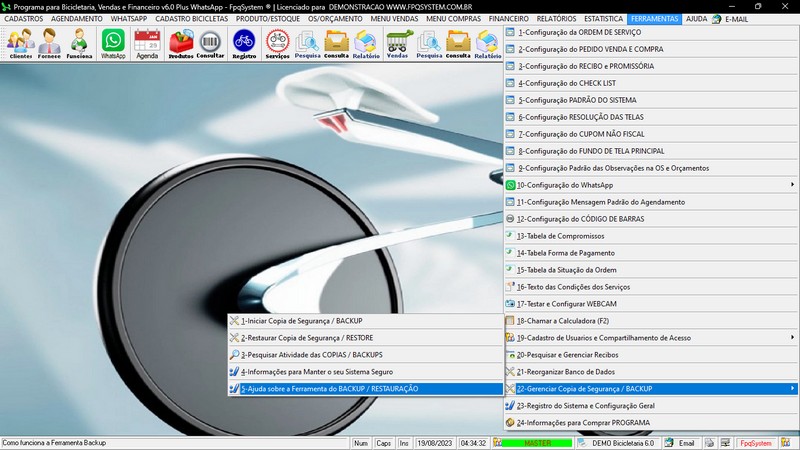The height and width of the screenshot is (450, 800).
Task: Click the green MASTER status indicator
Action: coord(537,442)
